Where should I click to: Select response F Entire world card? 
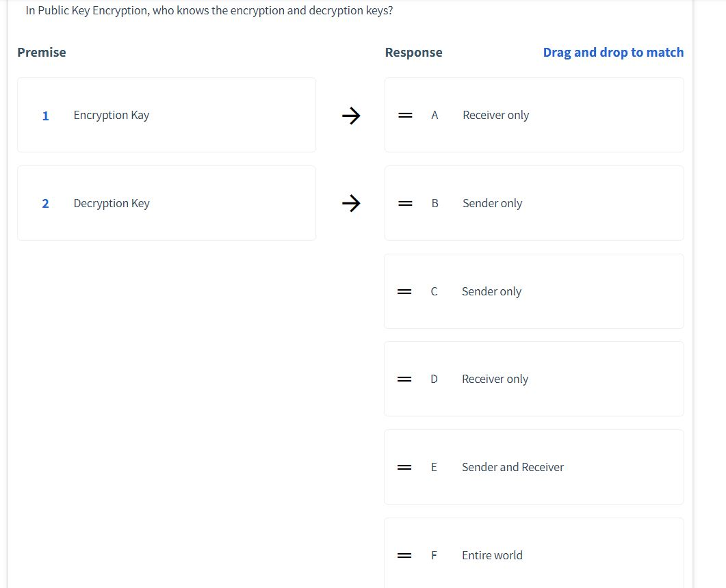534,554
